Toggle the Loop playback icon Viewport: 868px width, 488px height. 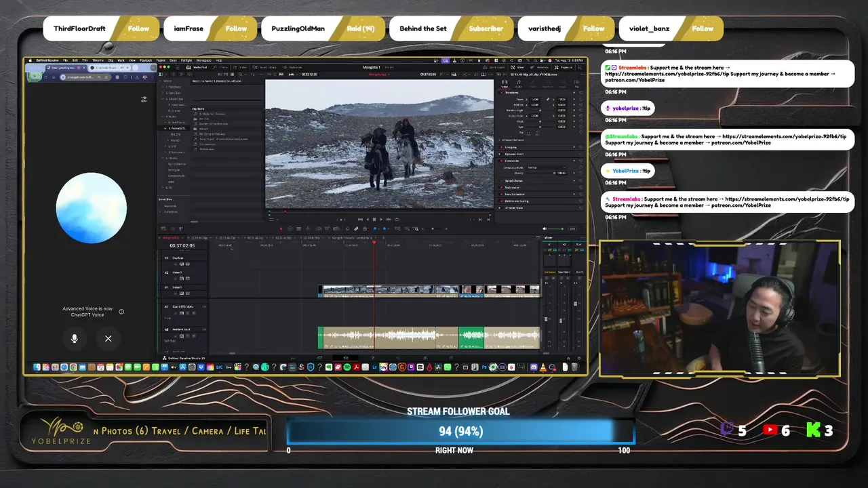[397, 220]
